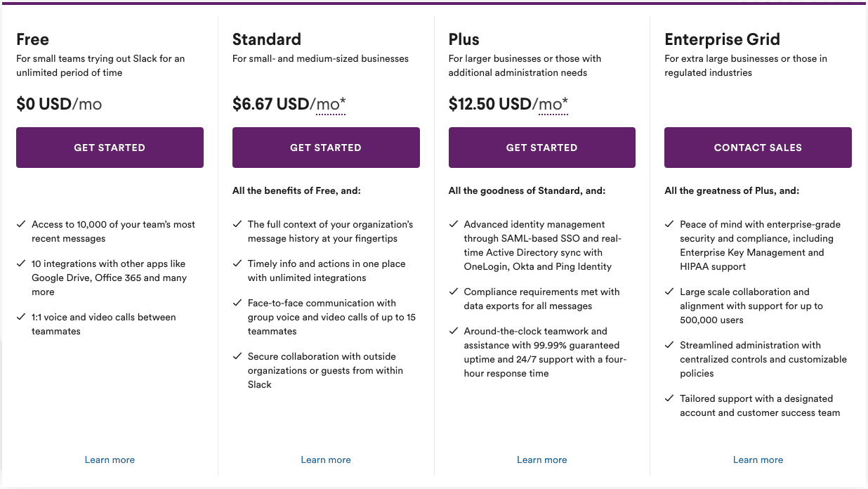This screenshot has width=868, height=489.
Task: Click checkmark next to 1:1 voice and video calls
Action: point(21,318)
